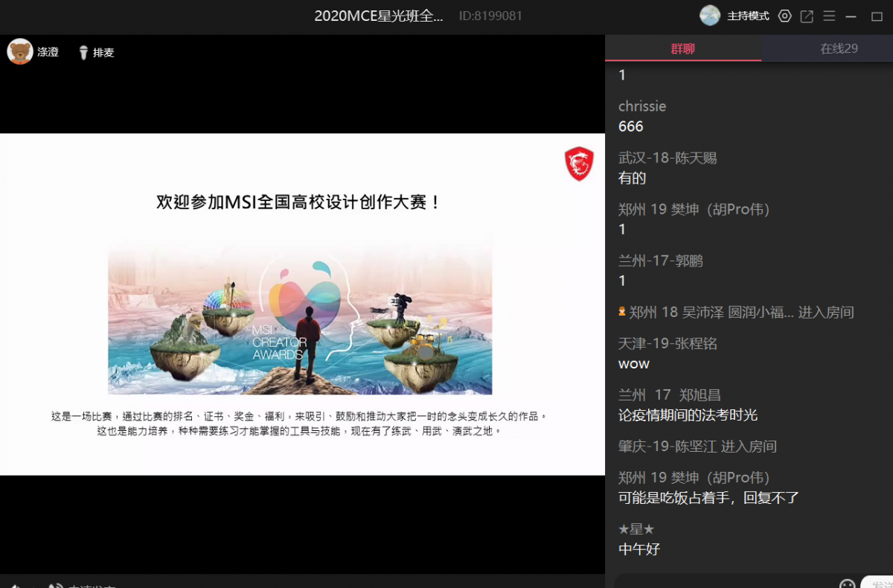The width and height of the screenshot is (893, 588).
Task: Click username 兰州 17 郑旭昌
Action: pos(670,394)
